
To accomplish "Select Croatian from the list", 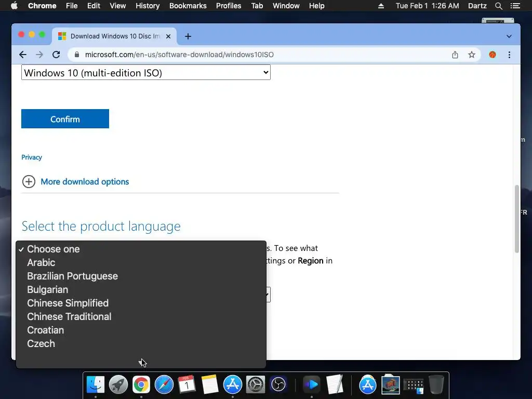I will pyautogui.click(x=141, y=330).
